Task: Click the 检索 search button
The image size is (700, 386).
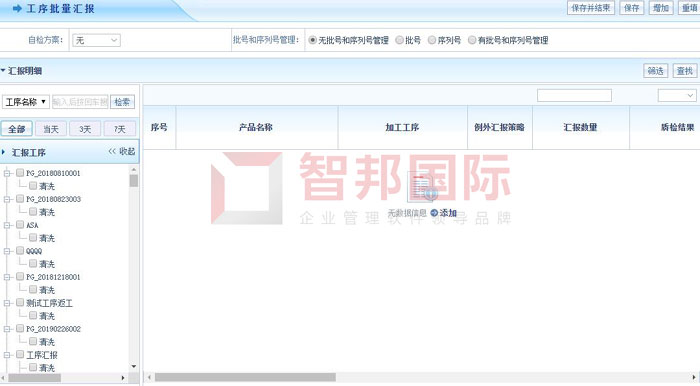Action: (122, 102)
